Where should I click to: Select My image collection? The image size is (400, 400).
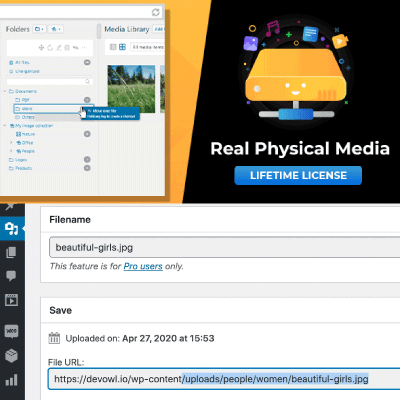(34, 126)
